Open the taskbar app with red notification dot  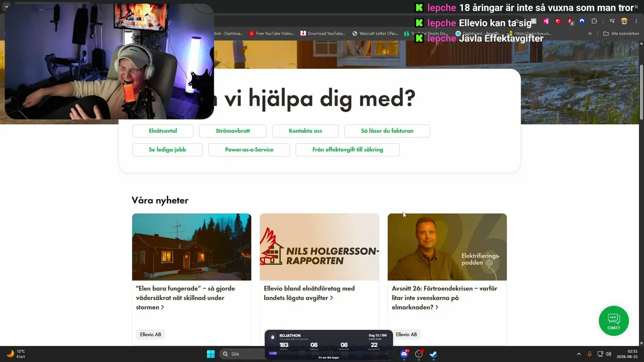pos(419,354)
